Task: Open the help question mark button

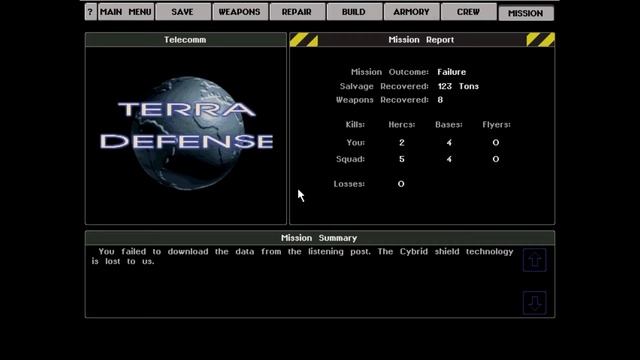Action: [91, 12]
